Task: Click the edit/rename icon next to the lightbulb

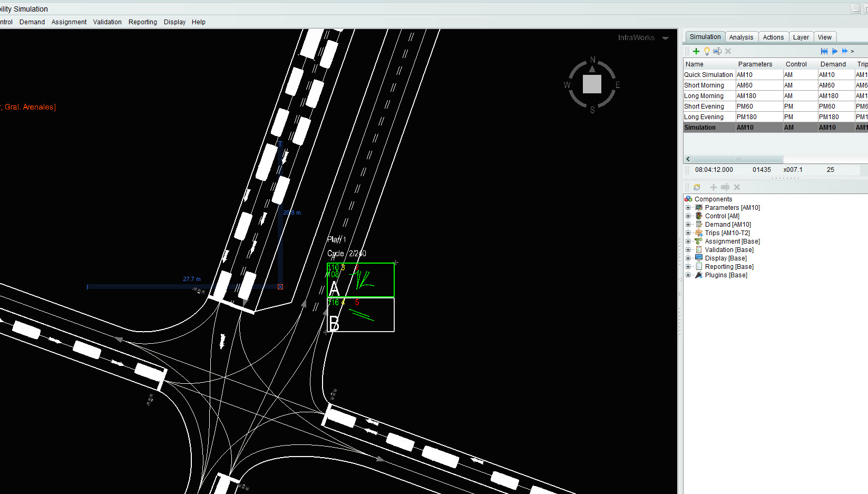Action: tap(717, 51)
